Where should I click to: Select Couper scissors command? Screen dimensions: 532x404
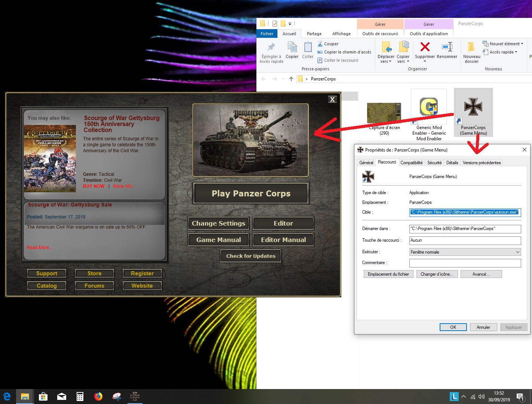click(x=328, y=44)
